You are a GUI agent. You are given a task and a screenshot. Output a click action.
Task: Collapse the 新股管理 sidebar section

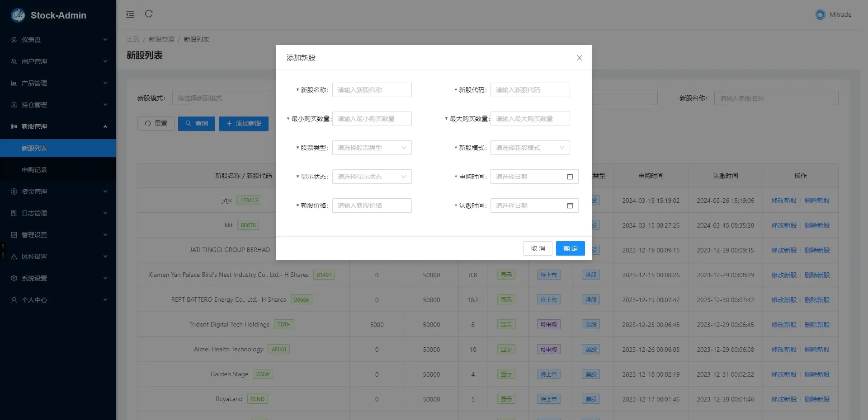pos(58,126)
